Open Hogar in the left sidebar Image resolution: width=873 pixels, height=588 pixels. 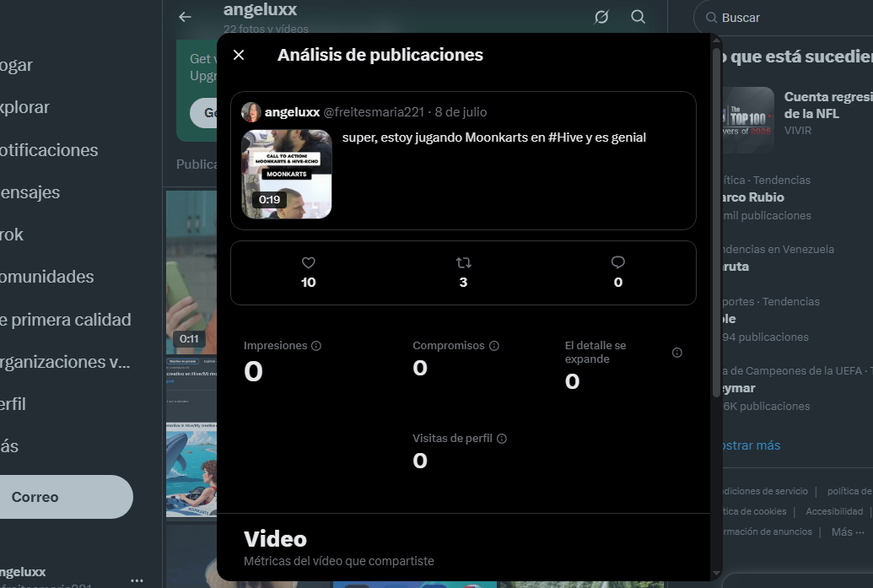tap(17, 65)
